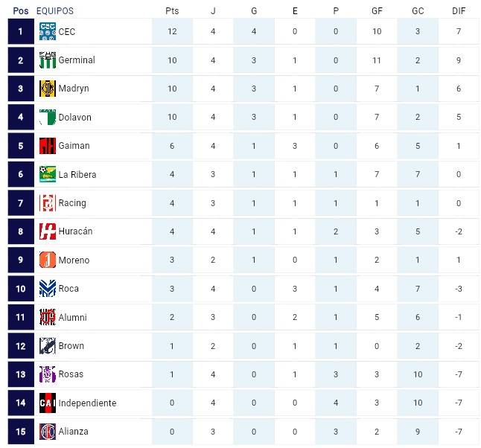Click the GF column header
The width and height of the screenshot is (481, 448).
tap(377, 11)
